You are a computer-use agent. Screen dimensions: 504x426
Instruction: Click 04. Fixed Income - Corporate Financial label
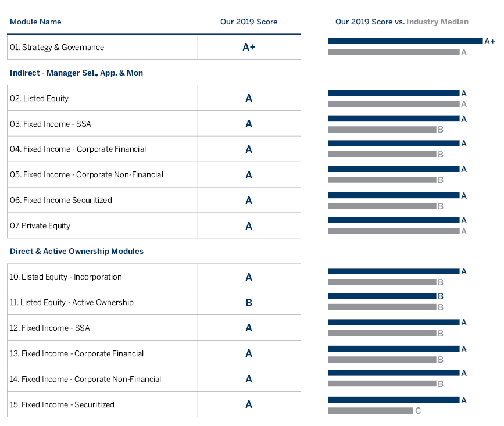coord(78,149)
